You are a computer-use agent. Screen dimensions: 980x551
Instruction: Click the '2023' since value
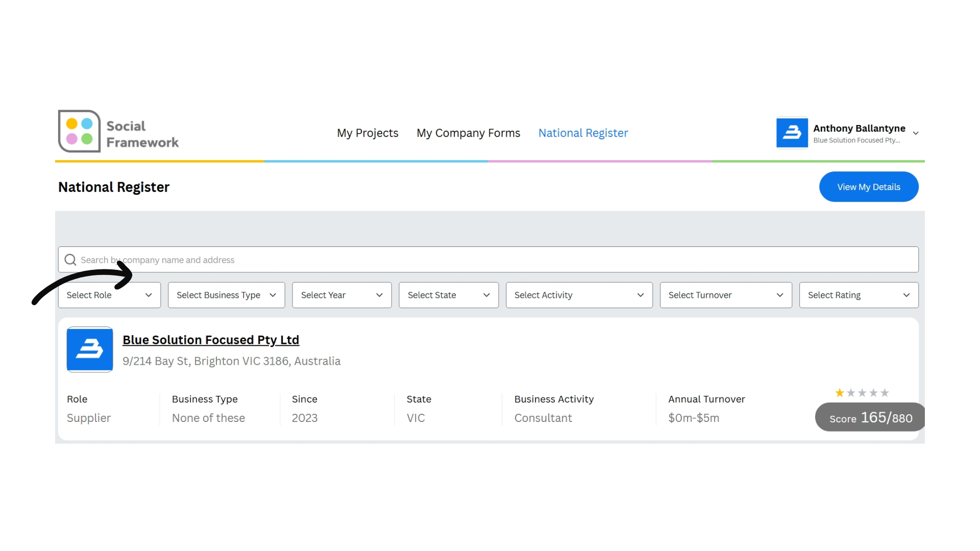coord(305,418)
